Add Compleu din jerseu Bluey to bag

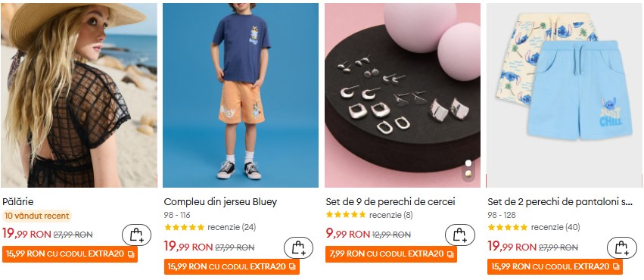click(x=299, y=247)
